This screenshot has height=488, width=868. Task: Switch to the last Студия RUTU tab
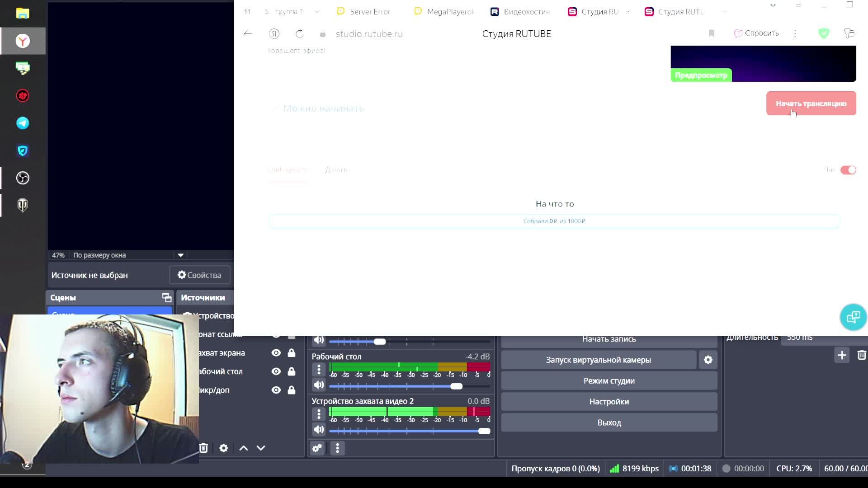675,12
